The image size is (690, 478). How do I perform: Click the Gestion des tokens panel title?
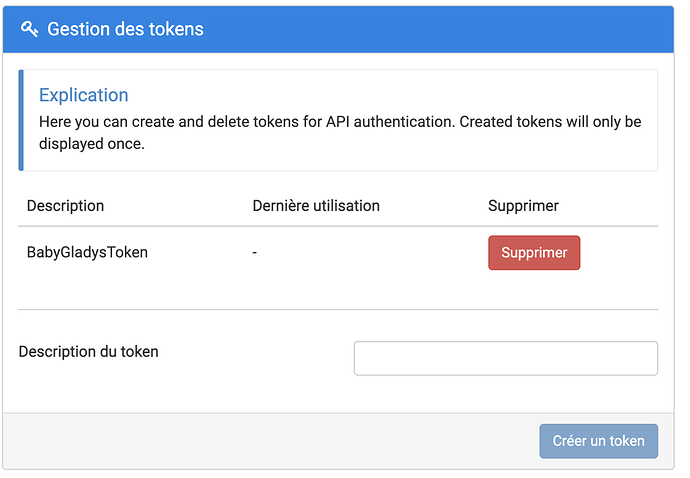[x=125, y=29]
